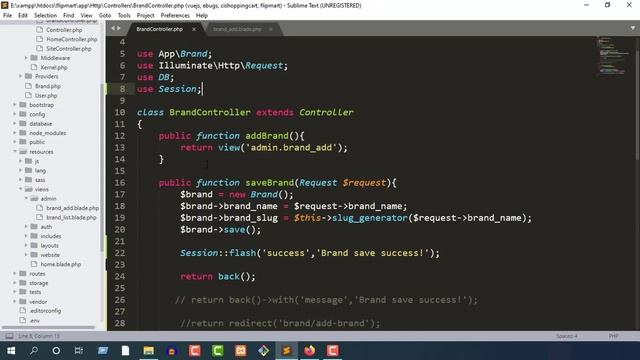Expand the database folder arrow
This screenshot has width=640, height=360.
click(15, 123)
